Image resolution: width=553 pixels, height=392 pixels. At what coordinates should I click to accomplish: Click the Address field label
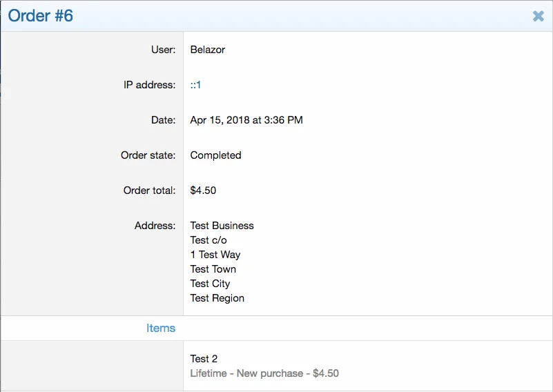(155, 226)
